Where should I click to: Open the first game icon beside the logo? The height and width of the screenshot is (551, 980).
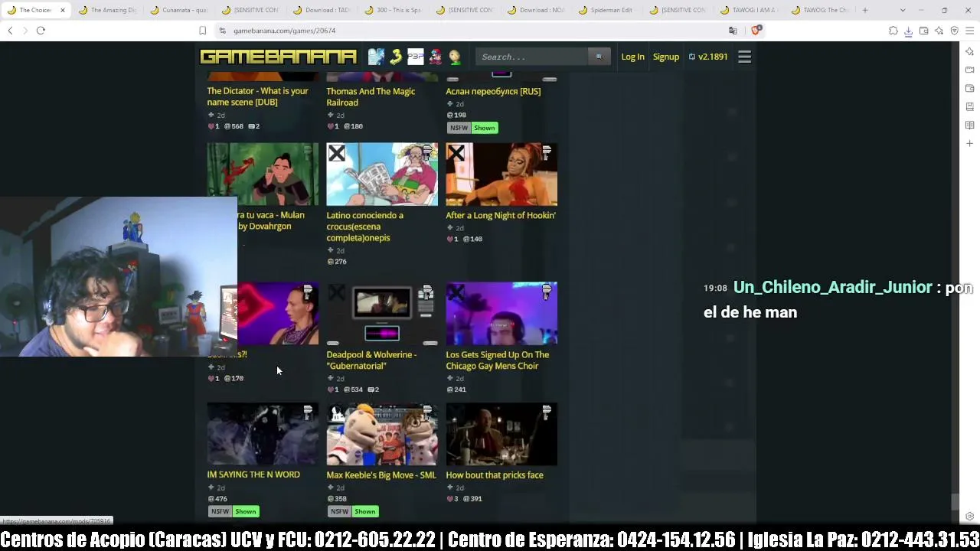pyautogui.click(x=376, y=57)
